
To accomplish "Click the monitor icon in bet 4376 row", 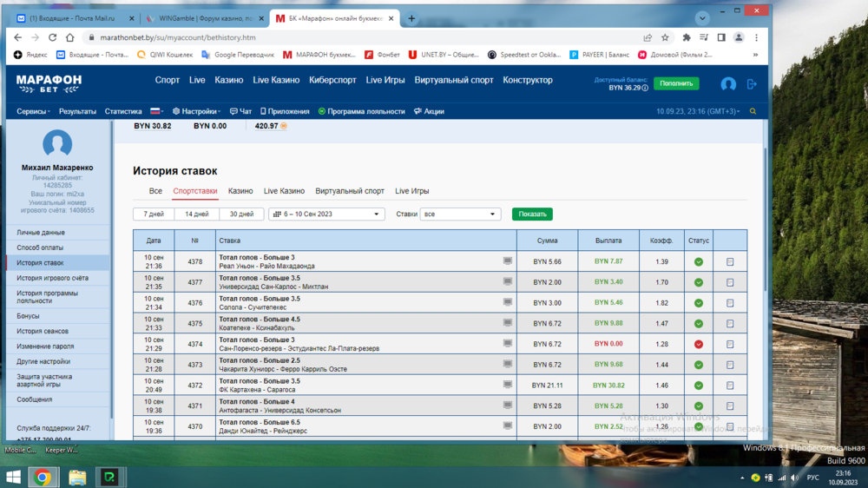I will [x=508, y=302].
